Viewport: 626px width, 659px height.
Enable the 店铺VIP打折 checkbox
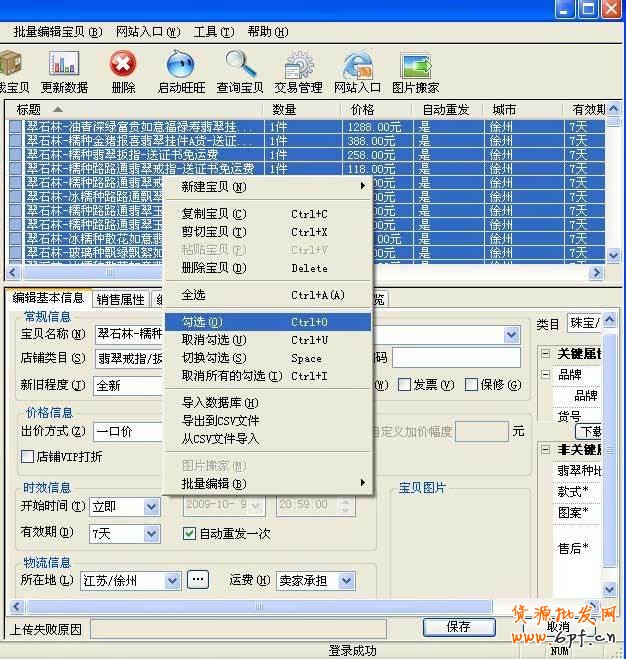coord(28,457)
